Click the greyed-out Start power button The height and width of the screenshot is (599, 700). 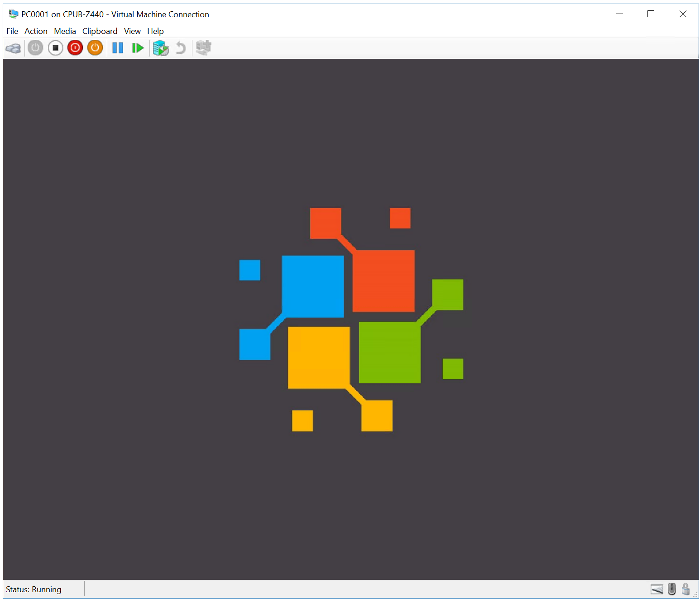35,48
